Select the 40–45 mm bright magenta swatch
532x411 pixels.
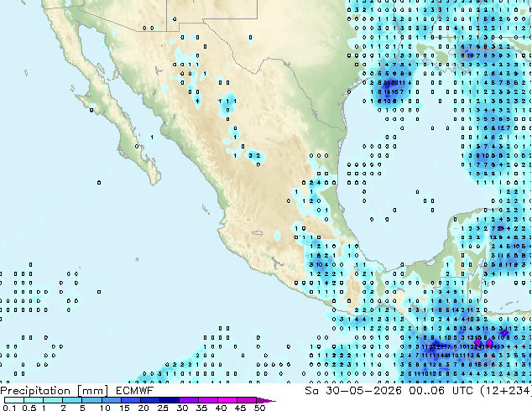[227, 400]
